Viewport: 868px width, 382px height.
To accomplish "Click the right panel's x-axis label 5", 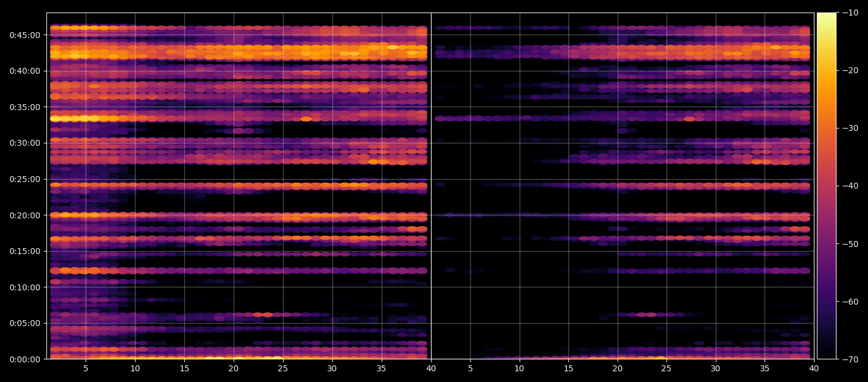I will click(470, 369).
